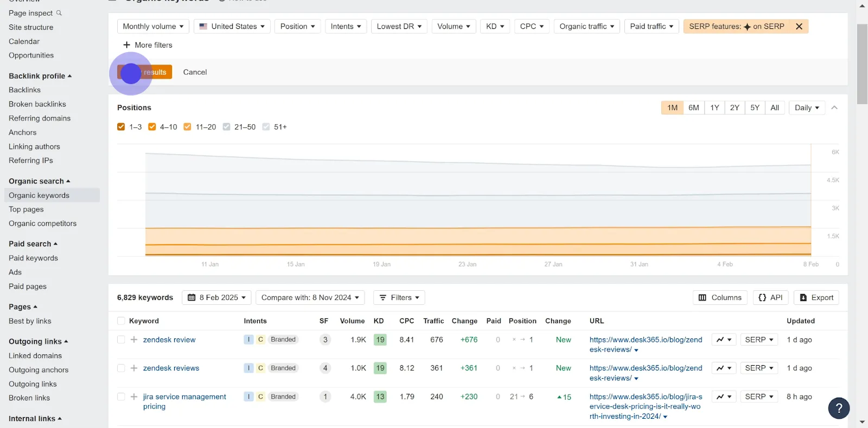Image resolution: width=868 pixels, height=428 pixels.
Task: Check the jira service management pricing checkbox
Action: tap(121, 397)
